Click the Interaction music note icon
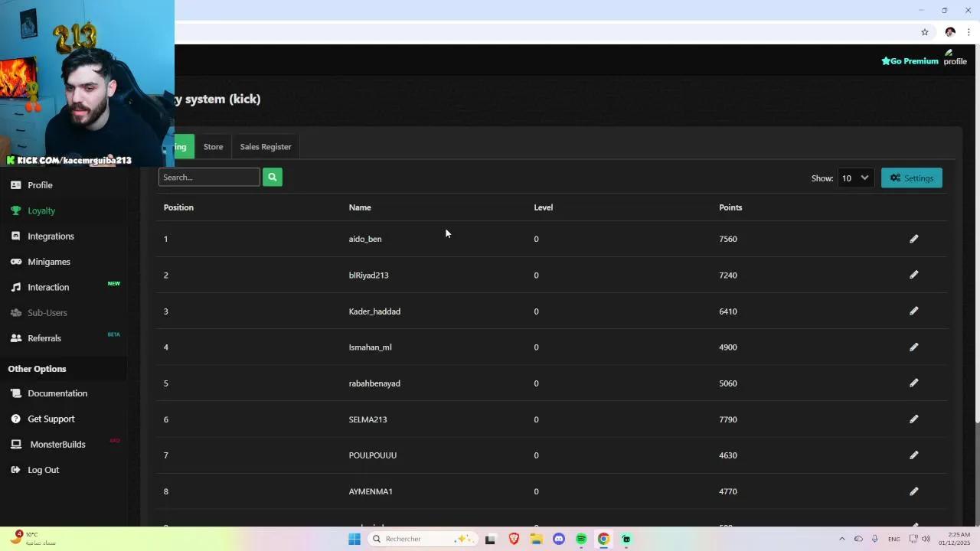980x551 pixels. click(x=16, y=287)
